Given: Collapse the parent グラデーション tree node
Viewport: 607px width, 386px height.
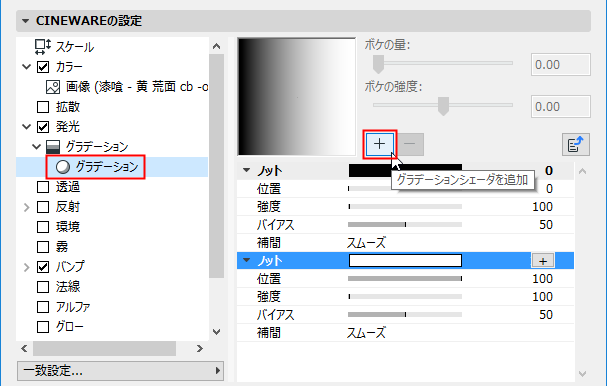Looking at the screenshot, I should pyautogui.click(x=36, y=147).
